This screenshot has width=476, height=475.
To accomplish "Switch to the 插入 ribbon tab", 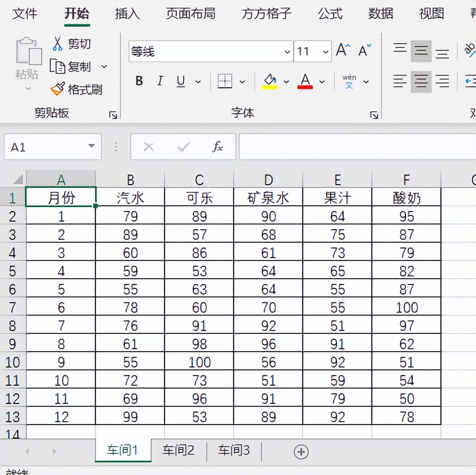I will (x=127, y=14).
